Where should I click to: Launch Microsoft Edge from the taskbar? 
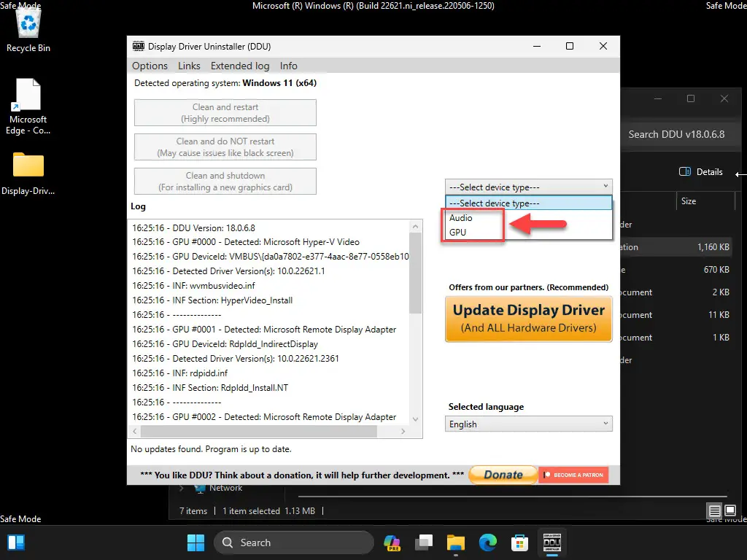coord(487,542)
